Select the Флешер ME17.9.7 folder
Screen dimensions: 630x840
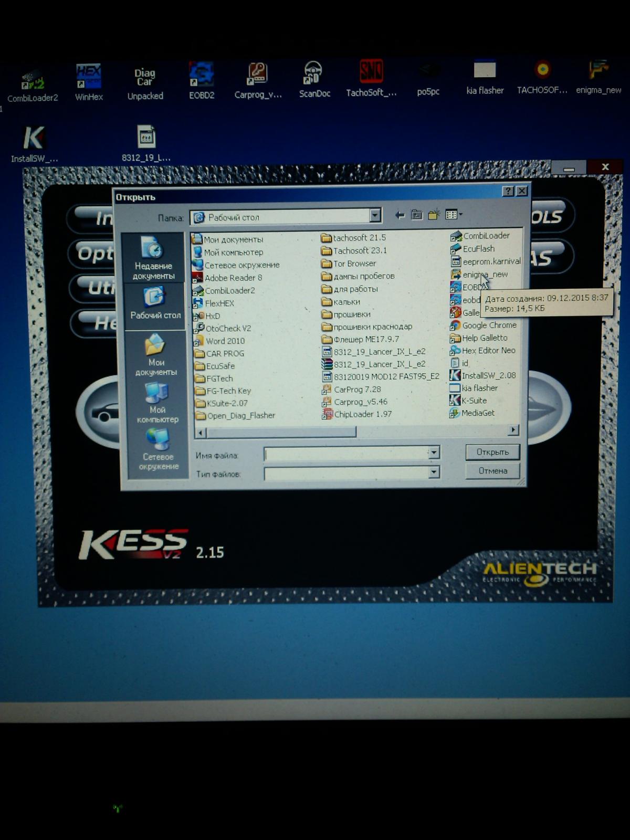point(360,339)
